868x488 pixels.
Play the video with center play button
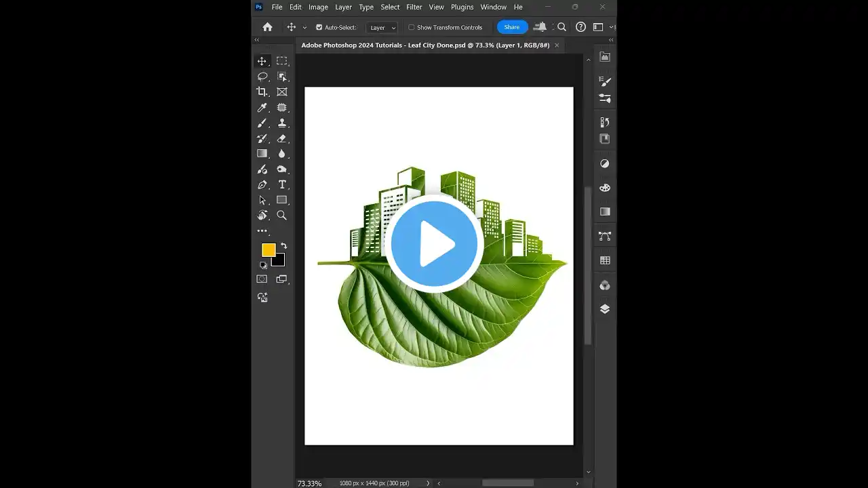pyautogui.click(x=434, y=244)
